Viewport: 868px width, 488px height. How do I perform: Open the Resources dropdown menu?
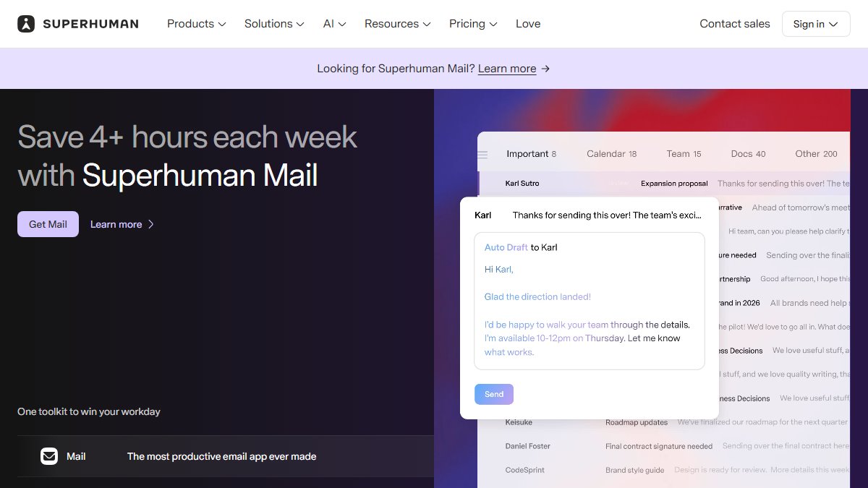(x=398, y=24)
